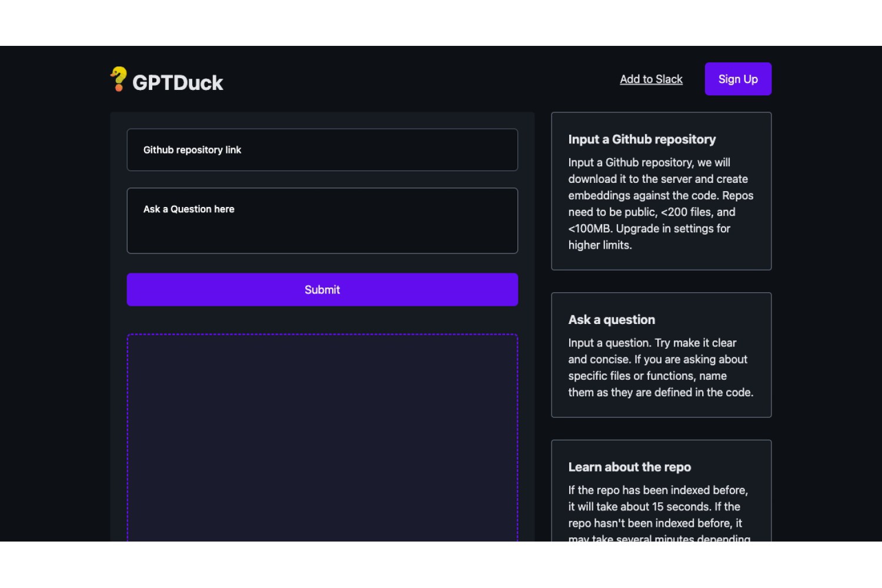This screenshot has width=882, height=588.
Task: Open the Add to Slack link
Action: (651, 79)
